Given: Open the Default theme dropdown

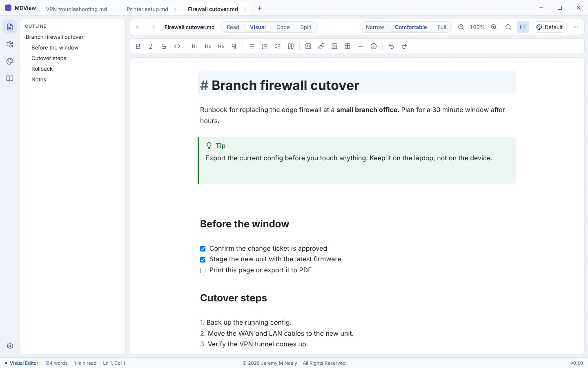Looking at the screenshot, I should click(549, 27).
